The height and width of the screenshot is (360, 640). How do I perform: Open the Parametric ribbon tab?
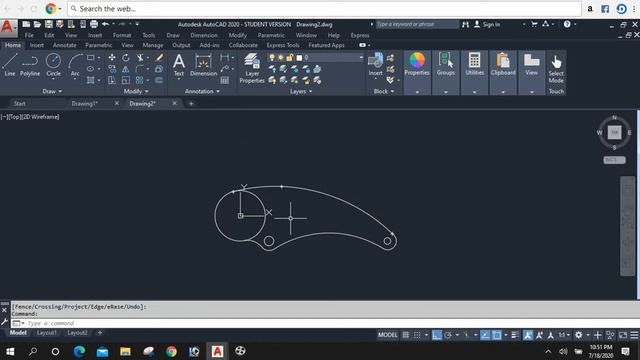tap(98, 45)
